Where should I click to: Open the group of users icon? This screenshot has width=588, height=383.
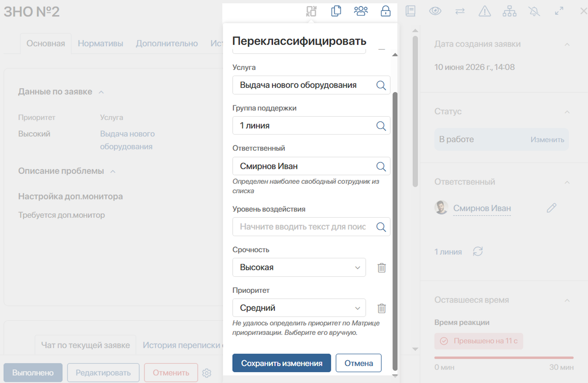361,11
